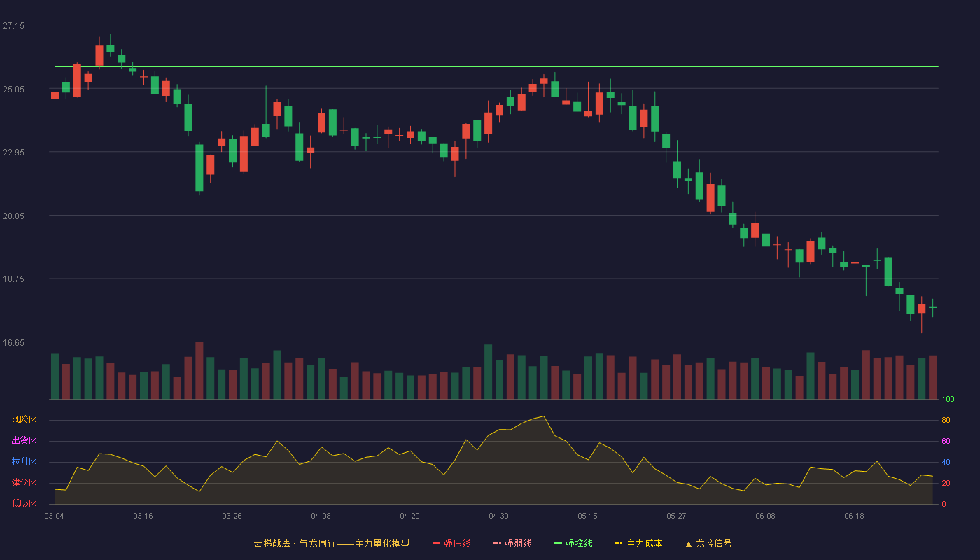This screenshot has width=980, height=560.
Task: Click the pink dashed 强弱线 marker
Action: (x=497, y=543)
